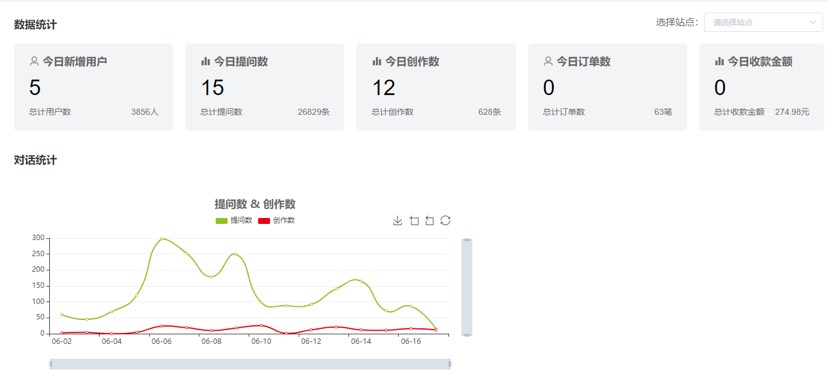Click the 数据统计 section heading

[35, 24]
